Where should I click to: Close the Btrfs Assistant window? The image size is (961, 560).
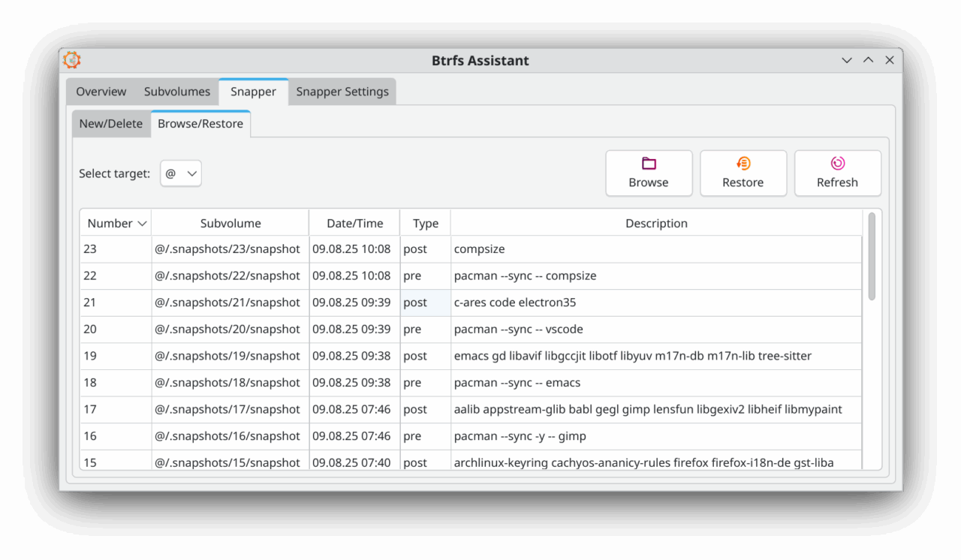[x=890, y=61]
